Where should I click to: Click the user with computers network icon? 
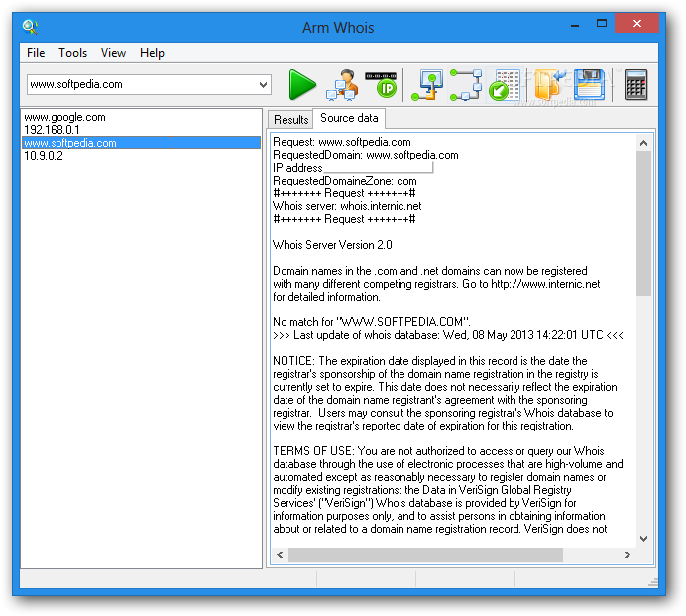[x=343, y=85]
